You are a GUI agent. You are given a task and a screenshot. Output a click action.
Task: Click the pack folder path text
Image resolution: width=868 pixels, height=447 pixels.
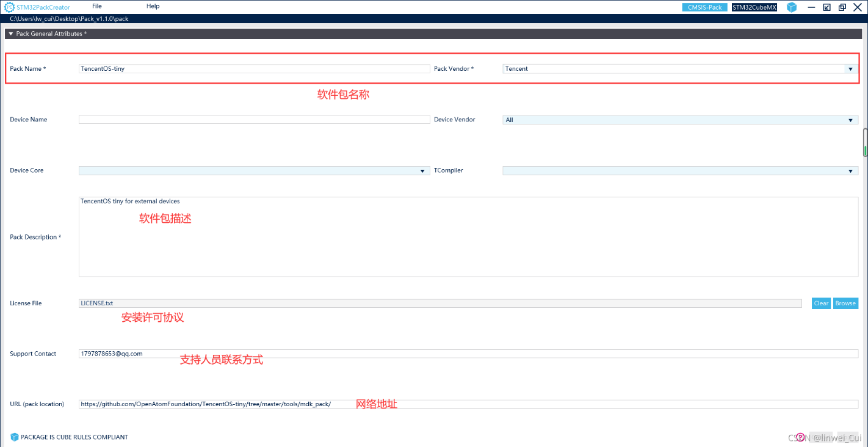pos(69,19)
